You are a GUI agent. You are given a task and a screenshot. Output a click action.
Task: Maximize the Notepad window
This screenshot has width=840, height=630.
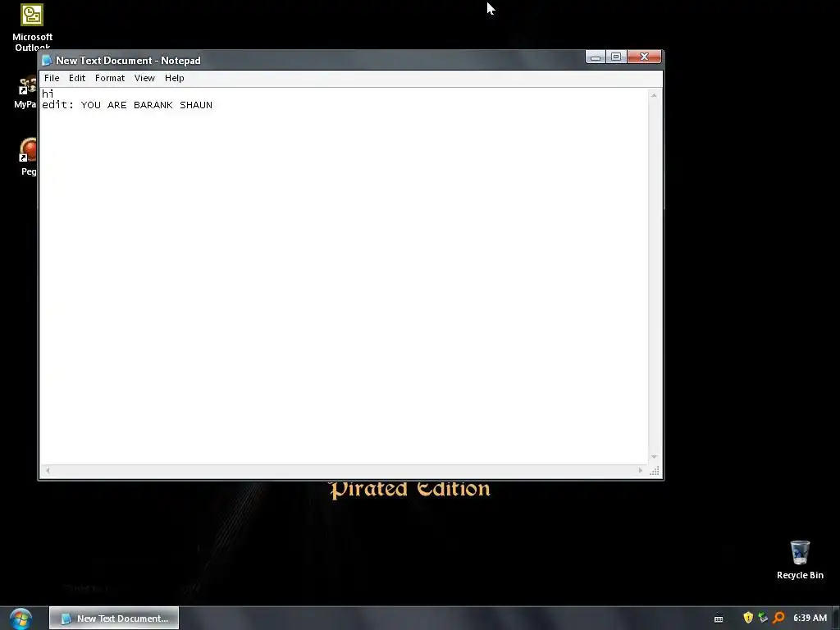(x=616, y=57)
